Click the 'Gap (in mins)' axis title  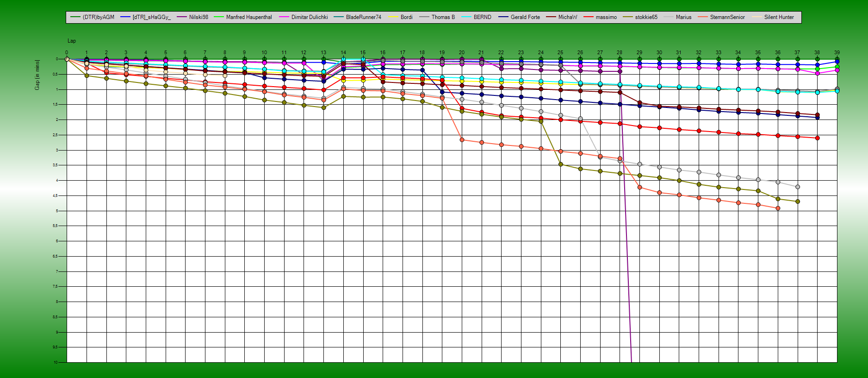pyautogui.click(x=37, y=75)
